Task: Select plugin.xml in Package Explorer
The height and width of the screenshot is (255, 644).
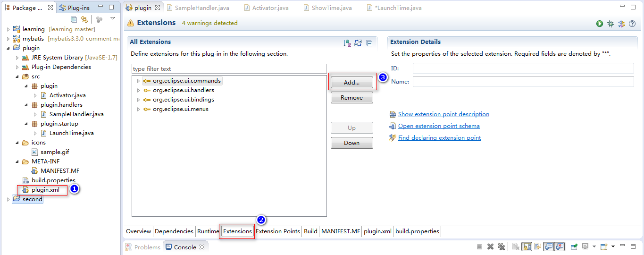Action: coord(45,190)
